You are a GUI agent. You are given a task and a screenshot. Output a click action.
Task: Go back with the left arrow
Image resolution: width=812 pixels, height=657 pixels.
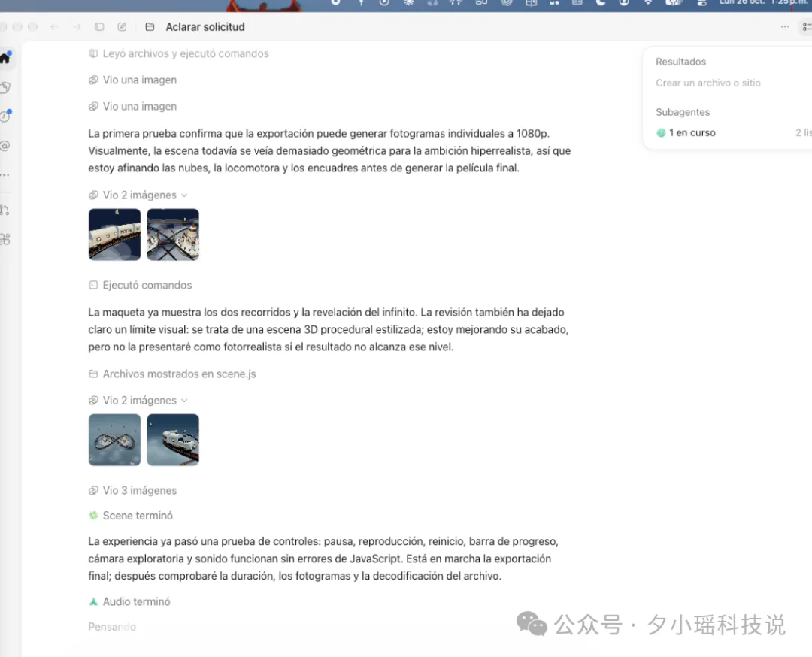[x=54, y=27]
